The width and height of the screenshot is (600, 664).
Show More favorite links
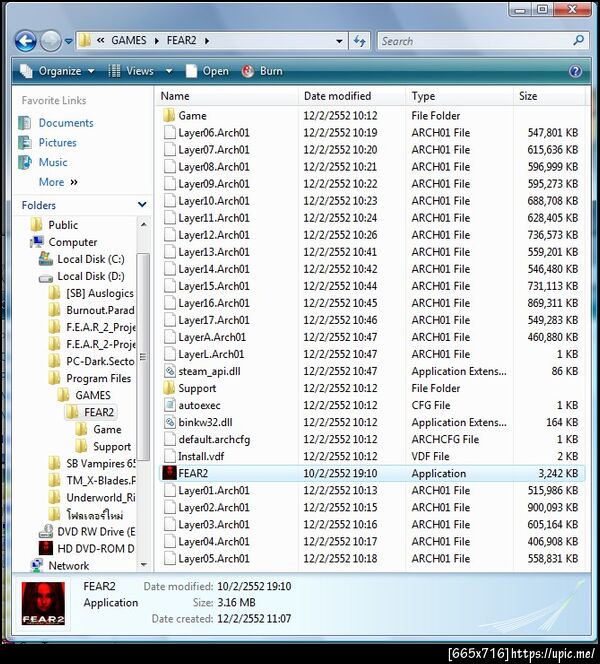tap(58, 182)
